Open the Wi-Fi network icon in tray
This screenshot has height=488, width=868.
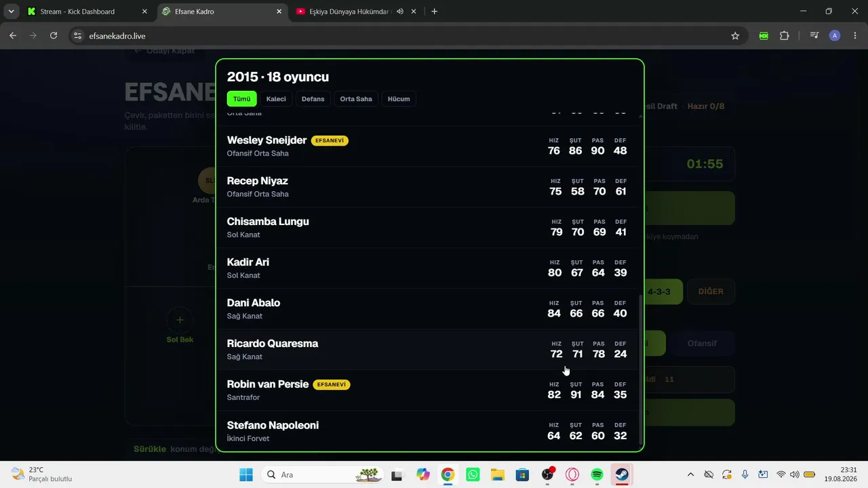pyautogui.click(x=781, y=474)
